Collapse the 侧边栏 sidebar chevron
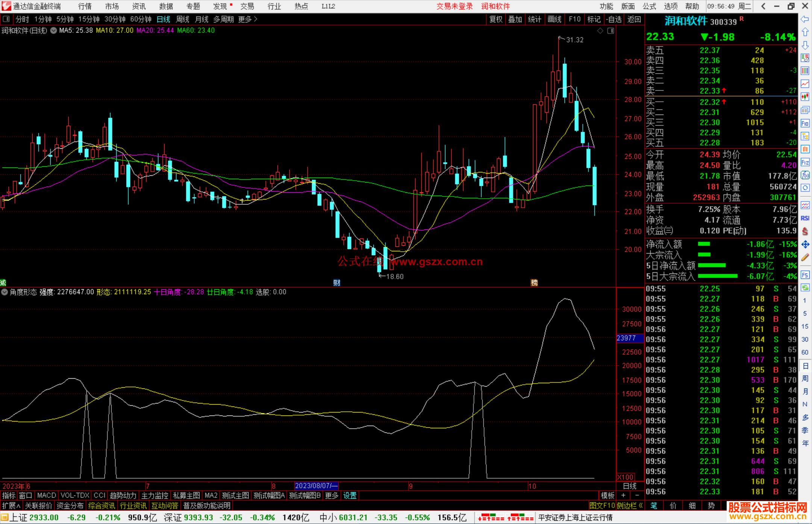Image resolution: width=812 pixels, height=524 pixels. click(x=641, y=506)
